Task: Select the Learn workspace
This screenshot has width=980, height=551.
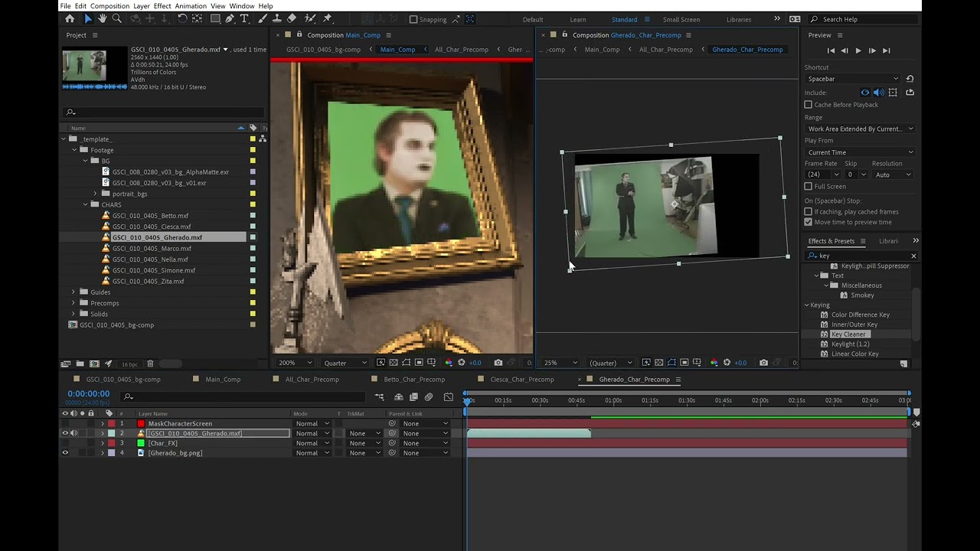Action: 578,20
